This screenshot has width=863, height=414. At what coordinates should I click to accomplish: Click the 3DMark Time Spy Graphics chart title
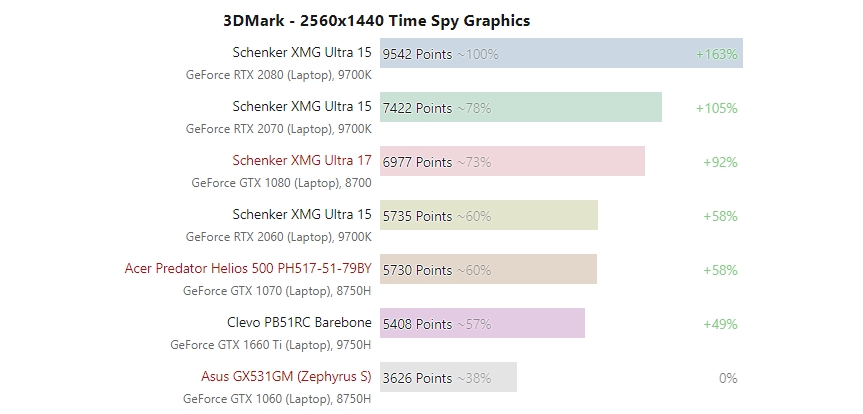[377, 20]
